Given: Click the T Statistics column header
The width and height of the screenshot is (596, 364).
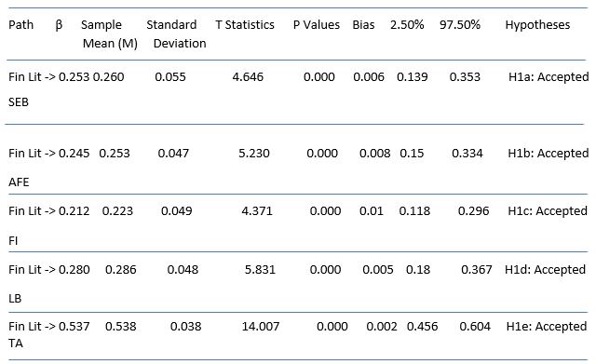Looking at the screenshot, I should click(x=245, y=25).
